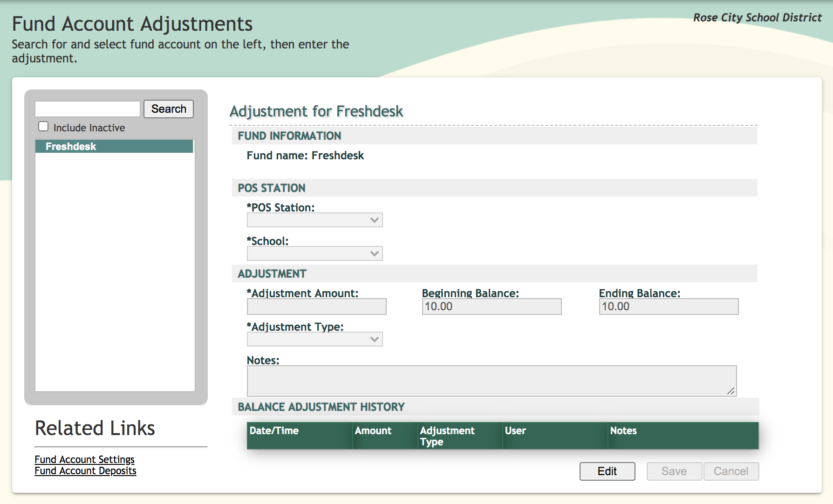Click the Fund Account Adjustments page title
The width and height of the screenshot is (833, 504).
pyautogui.click(x=132, y=24)
